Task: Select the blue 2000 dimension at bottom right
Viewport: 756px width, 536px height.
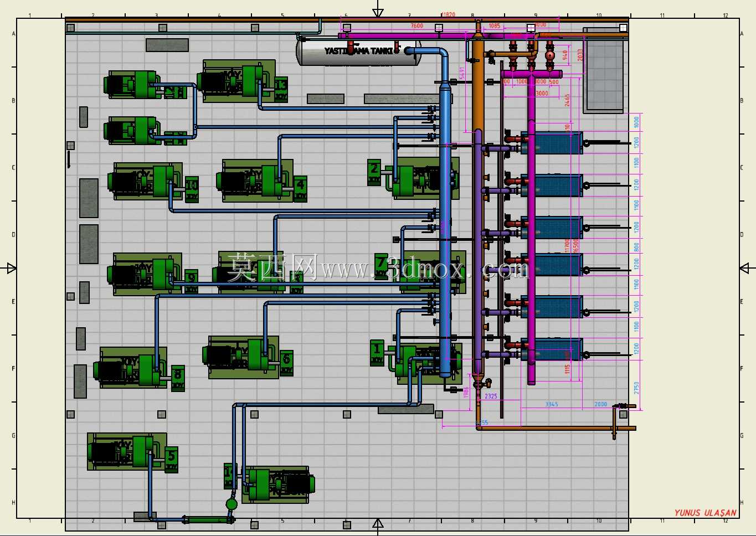Action: [x=601, y=404]
